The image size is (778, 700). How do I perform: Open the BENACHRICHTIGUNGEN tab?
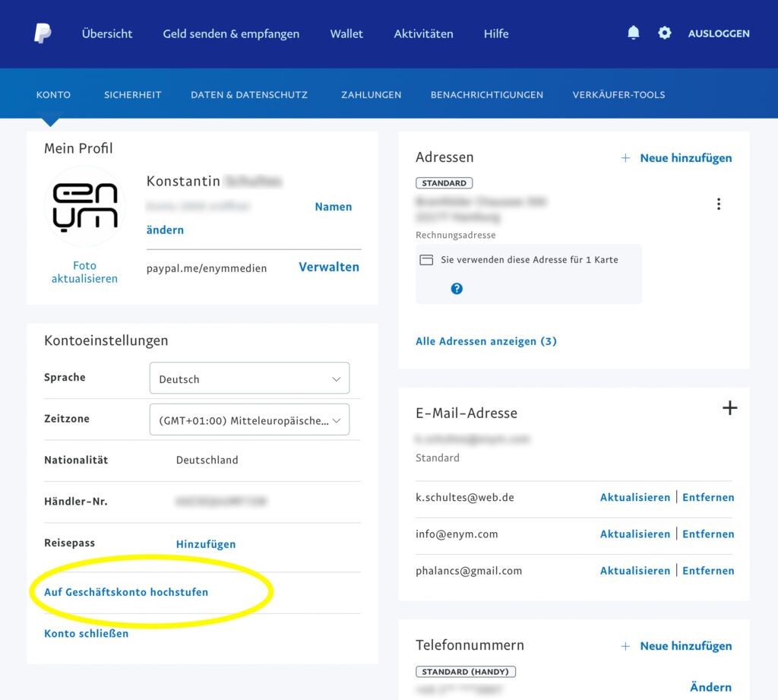click(x=487, y=95)
